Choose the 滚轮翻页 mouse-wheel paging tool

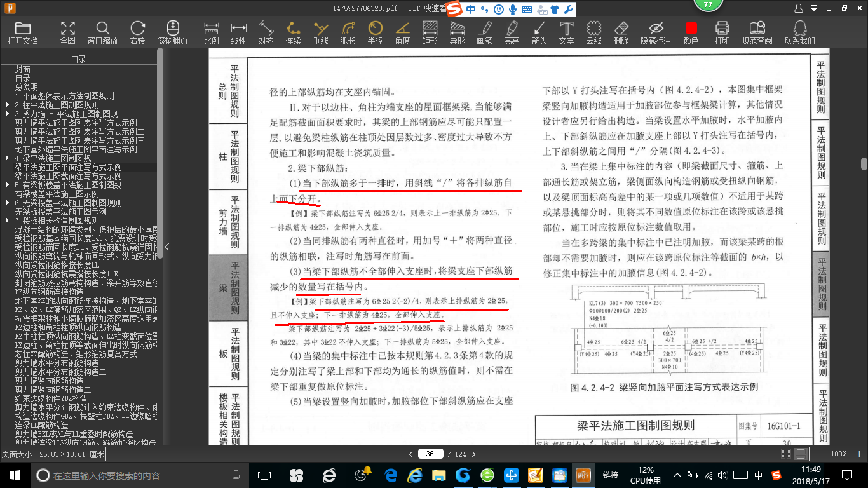point(172,32)
